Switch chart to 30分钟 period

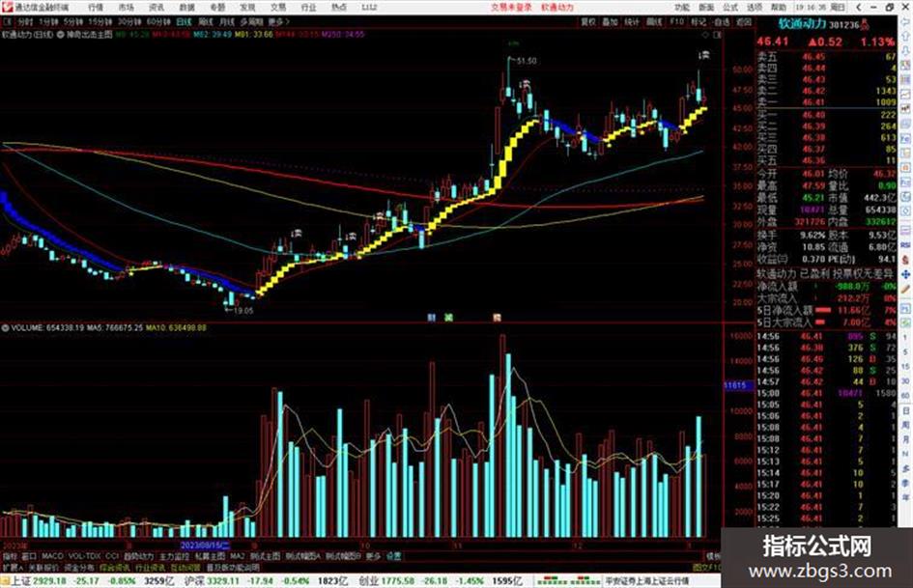[129, 21]
